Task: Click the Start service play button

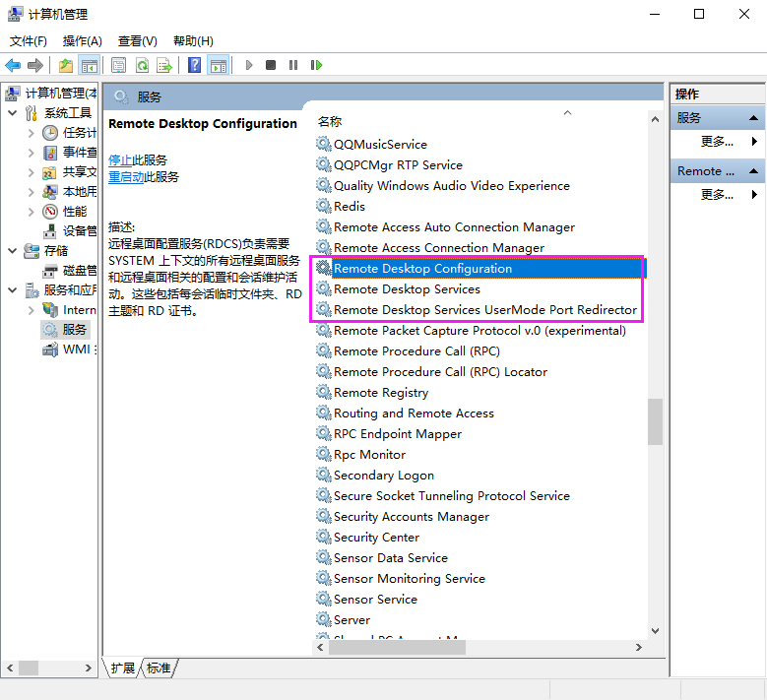Action: pyautogui.click(x=249, y=65)
